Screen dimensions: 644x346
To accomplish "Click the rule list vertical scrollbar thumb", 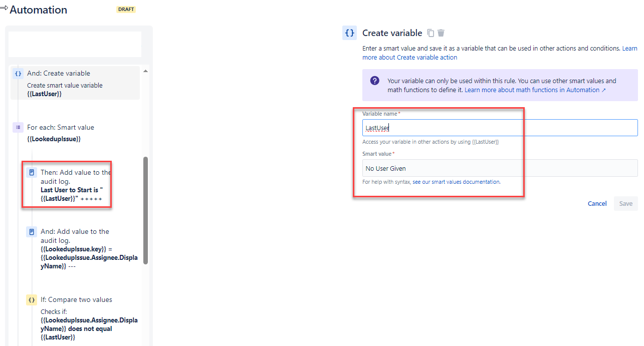I will pos(146,210).
